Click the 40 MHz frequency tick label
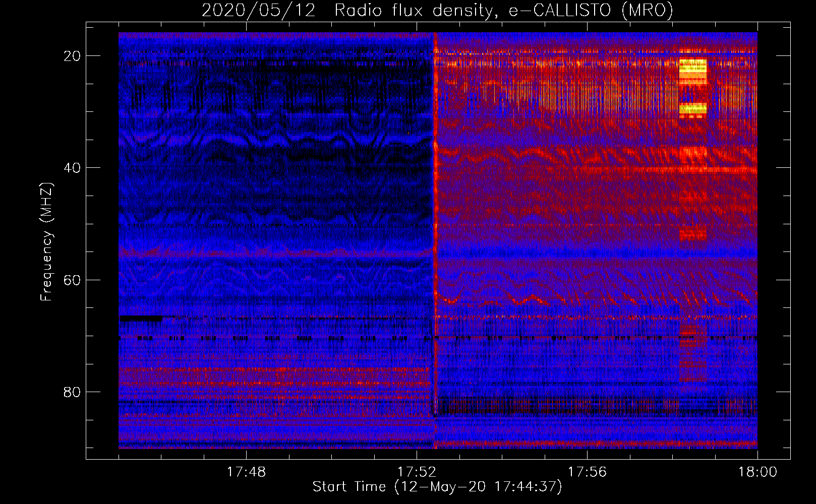Image resolution: width=816 pixels, height=504 pixels. (72, 168)
